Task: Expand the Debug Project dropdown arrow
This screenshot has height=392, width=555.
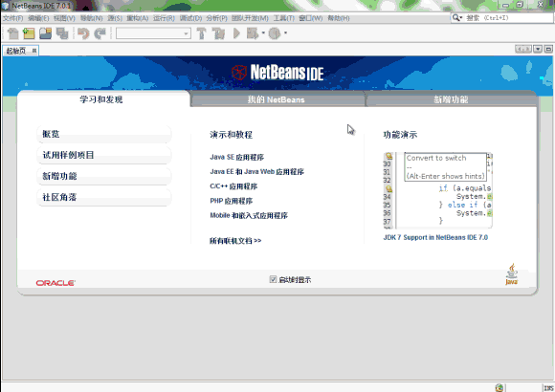Action: (263, 33)
